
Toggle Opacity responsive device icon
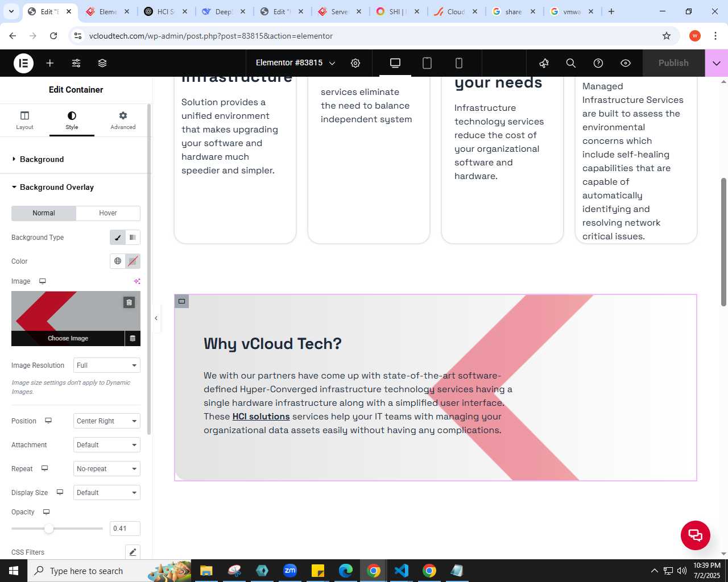click(46, 512)
